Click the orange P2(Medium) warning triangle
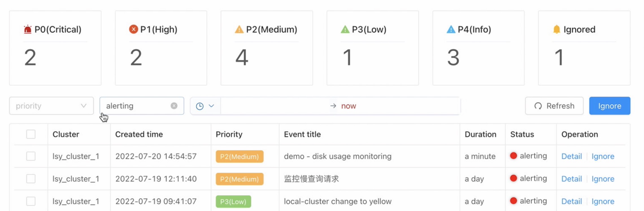 click(x=239, y=29)
